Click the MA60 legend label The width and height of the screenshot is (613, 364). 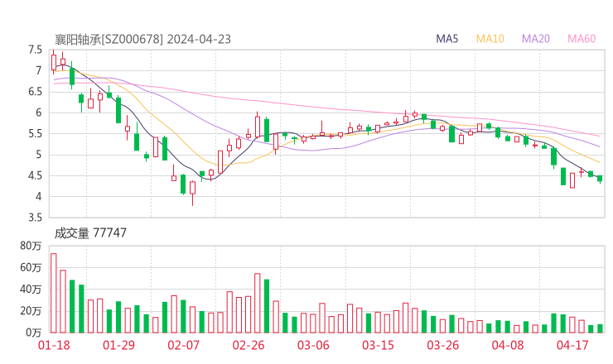(x=582, y=39)
